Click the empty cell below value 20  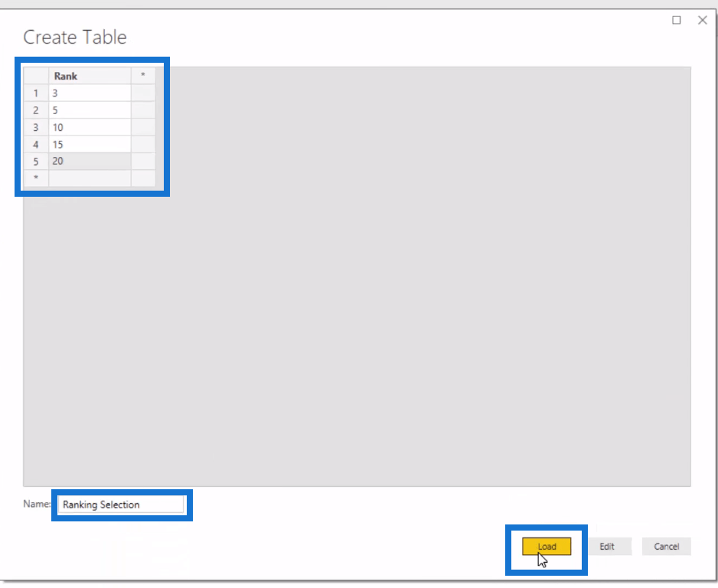[90, 178]
